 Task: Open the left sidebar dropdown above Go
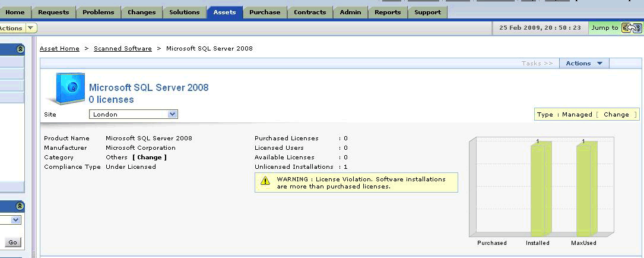coord(11,220)
